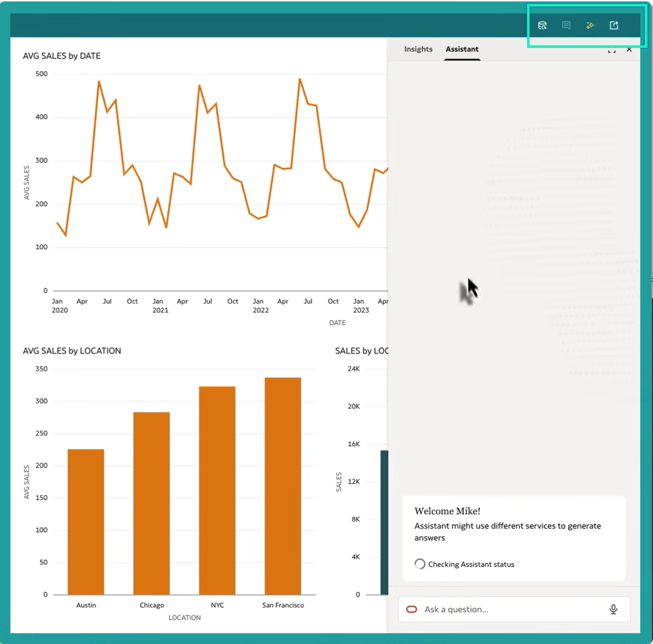
Task: Switch to the Insights tab
Action: [x=418, y=49]
